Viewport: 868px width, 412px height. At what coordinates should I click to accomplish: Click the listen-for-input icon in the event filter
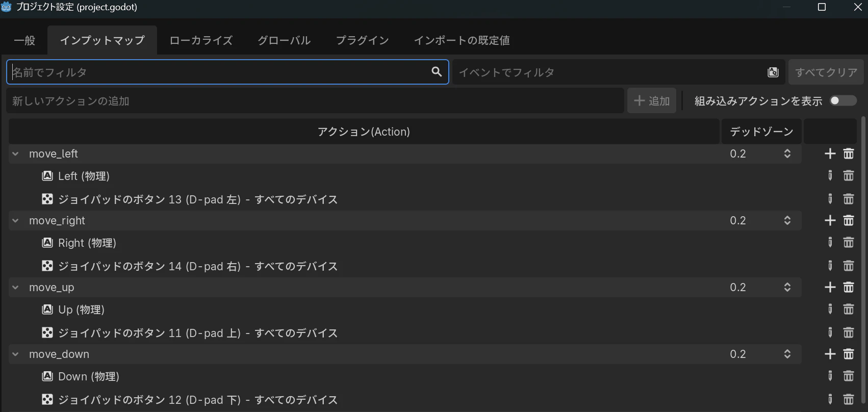tap(773, 72)
